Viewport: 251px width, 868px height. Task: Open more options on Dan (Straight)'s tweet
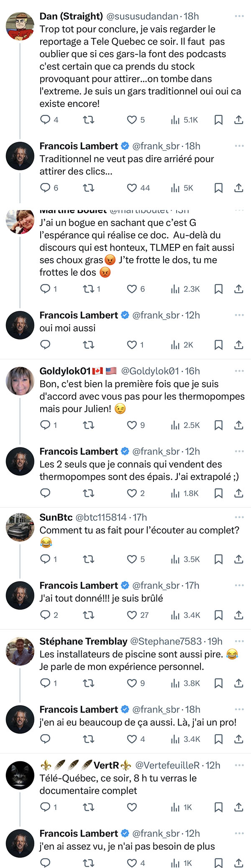[x=239, y=16]
